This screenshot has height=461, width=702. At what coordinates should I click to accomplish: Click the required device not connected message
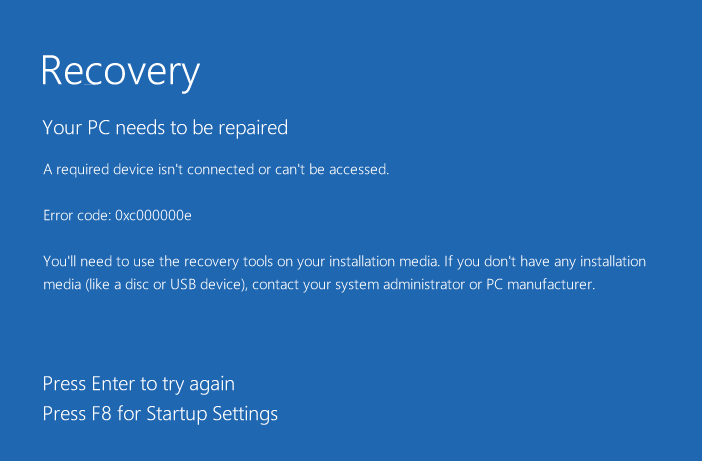tap(215, 170)
